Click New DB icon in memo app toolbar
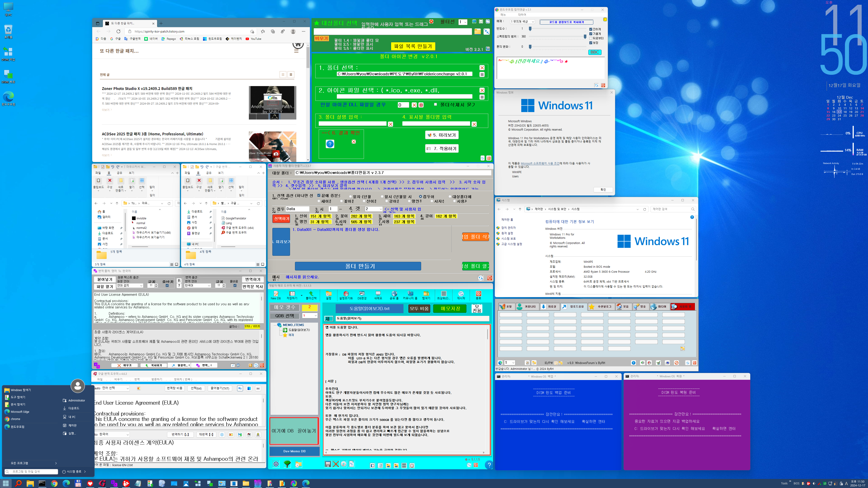This screenshot has width=868, height=488. click(276, 295)
